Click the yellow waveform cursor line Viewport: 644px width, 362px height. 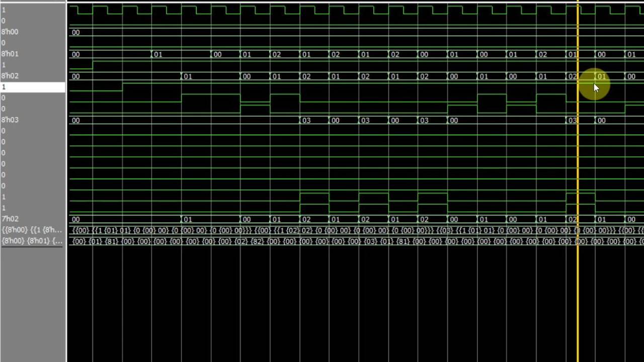tap(578, 181)
